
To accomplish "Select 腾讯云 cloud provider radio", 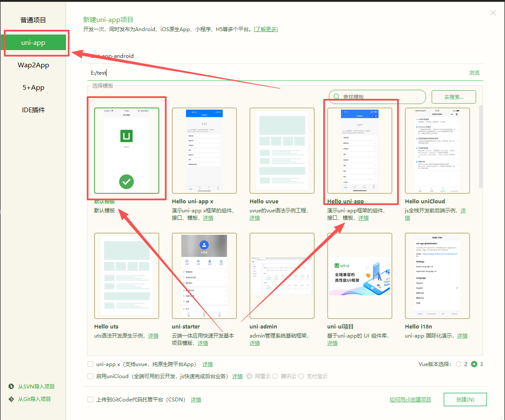I will click(275, 376).
